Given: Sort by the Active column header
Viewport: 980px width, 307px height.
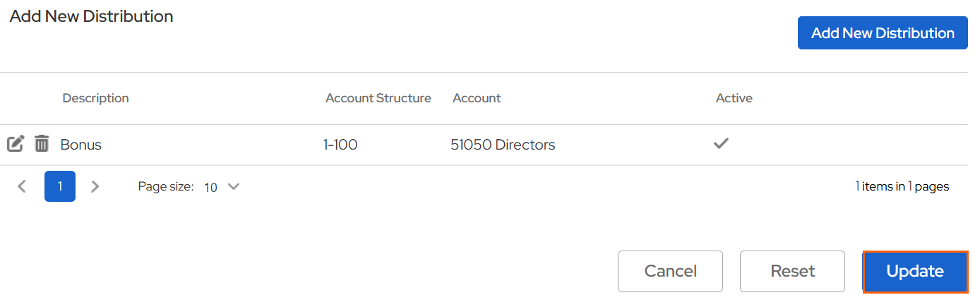Looking at the screenshot, I should [734, 98].
